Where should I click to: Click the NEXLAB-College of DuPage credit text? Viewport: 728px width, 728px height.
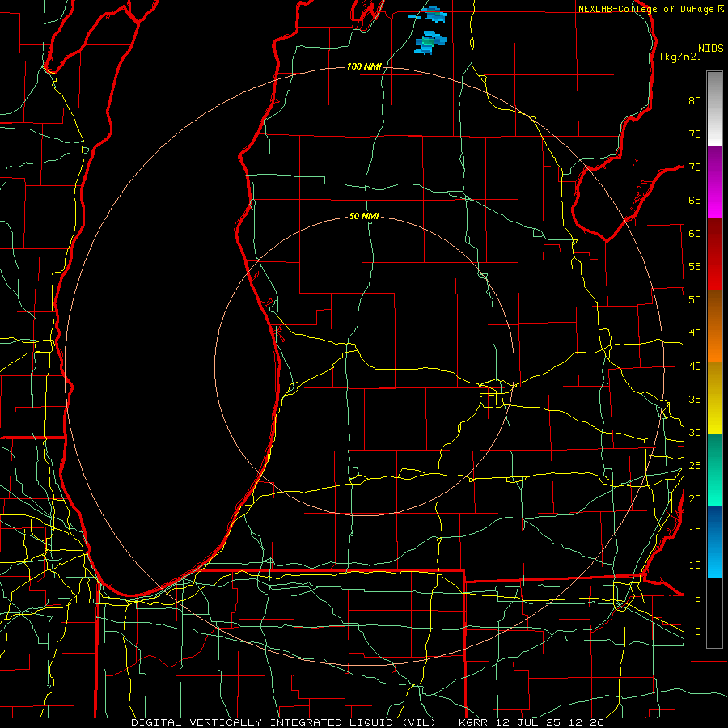click(651, 9)
